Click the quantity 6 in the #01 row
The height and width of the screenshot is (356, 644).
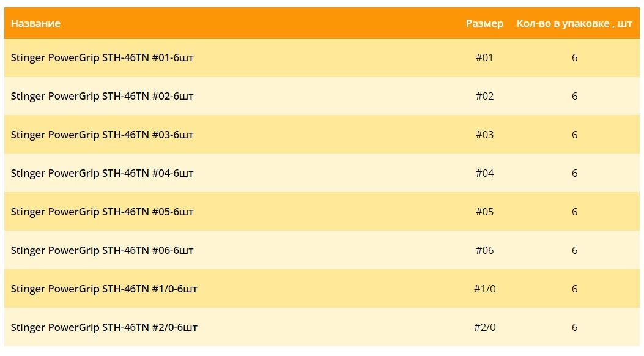click(x=575, y=57)
